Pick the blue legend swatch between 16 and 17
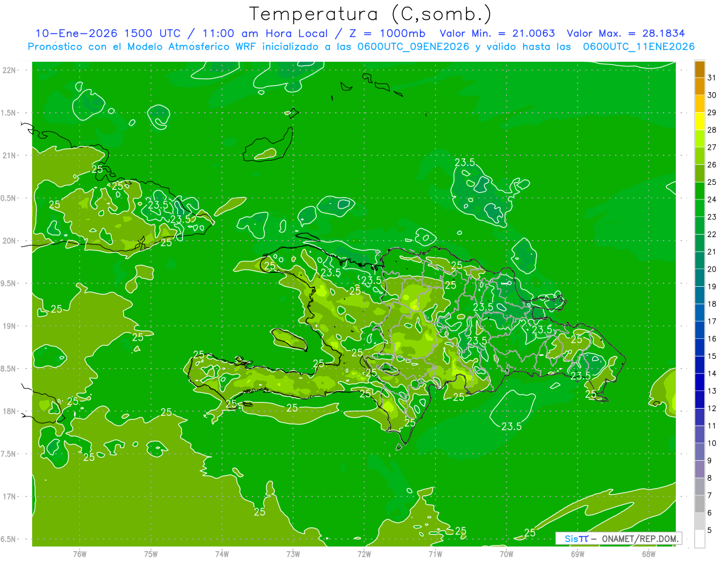The height and width of the screenshot is (562, 728). [x=699, y=330]
